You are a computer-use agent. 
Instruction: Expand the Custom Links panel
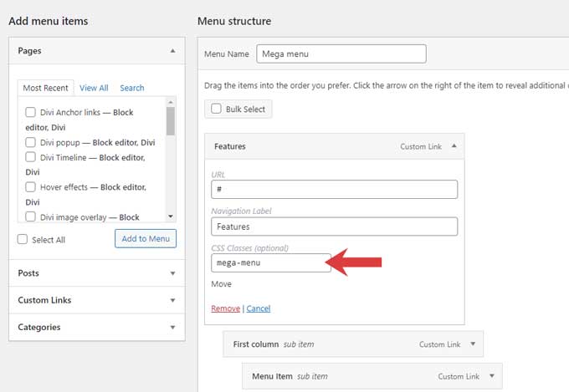pyautogui.click(x=172, y=300)
